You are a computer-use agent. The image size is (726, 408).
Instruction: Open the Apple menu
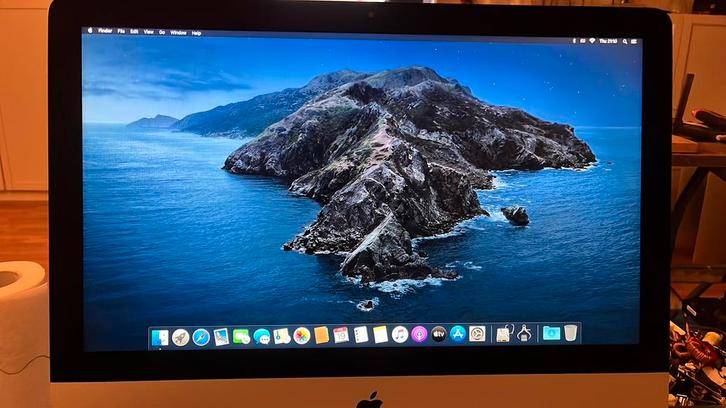pyautogui.click(x=90, y=31)
